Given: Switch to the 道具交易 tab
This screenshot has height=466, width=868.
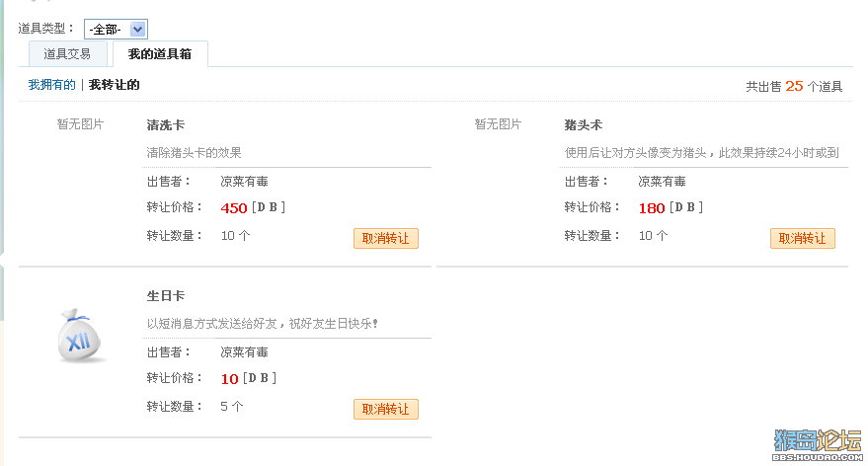Looking at the screenshot, I should pyautogui.click(x=67, y=54).
